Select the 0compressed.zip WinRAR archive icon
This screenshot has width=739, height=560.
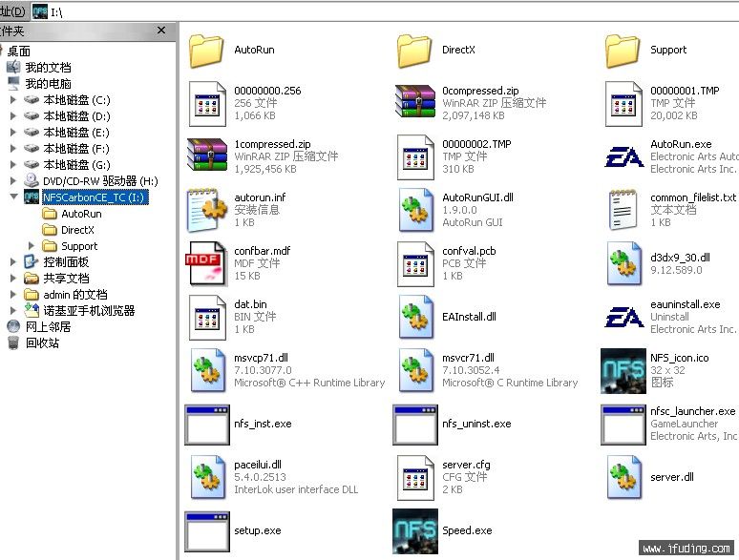point(414,102)
